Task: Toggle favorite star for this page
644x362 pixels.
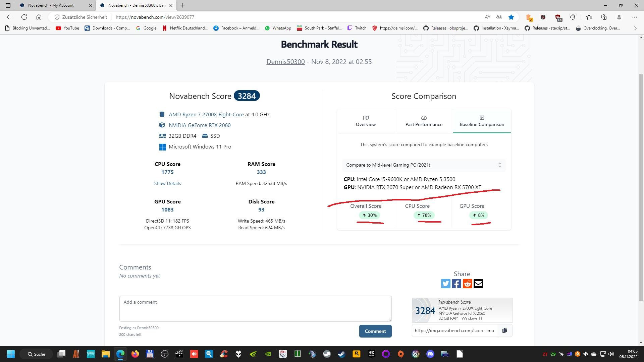Action: [511, 17]
